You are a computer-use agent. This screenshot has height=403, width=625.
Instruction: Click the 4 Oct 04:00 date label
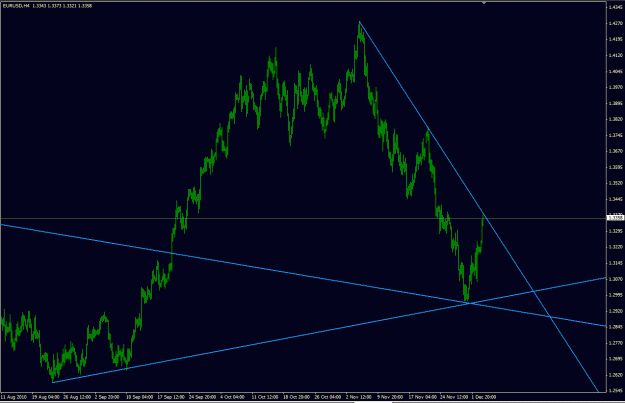click(232, 397)
